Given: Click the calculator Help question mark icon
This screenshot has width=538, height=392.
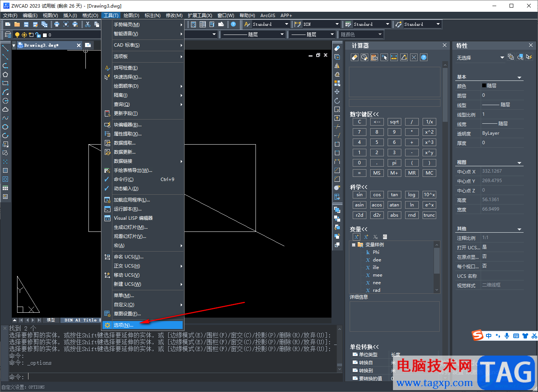Looking at the screenshot, I should click(424, 57).
